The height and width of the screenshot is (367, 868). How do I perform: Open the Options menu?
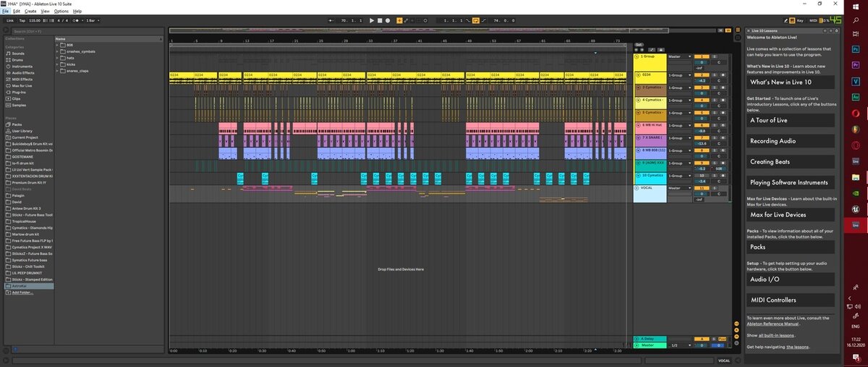61,12
